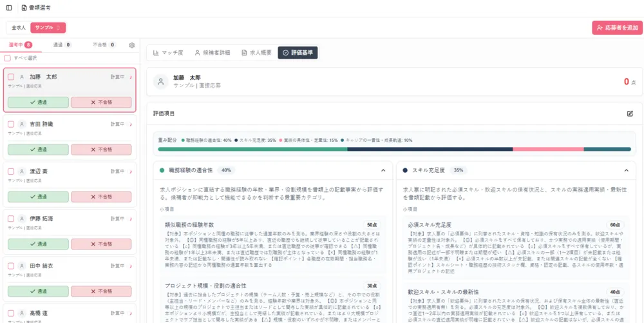The height and width of the screenshot is (323, 644).
Task: Reject 田中 結衣 with 不合格 button
Action: tap(102, 291)
